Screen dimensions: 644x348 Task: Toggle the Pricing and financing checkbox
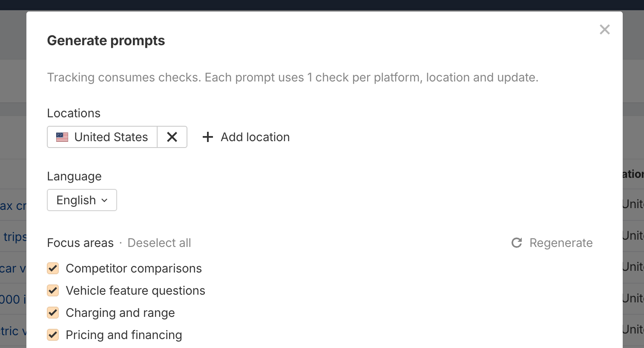pos(53,335)
